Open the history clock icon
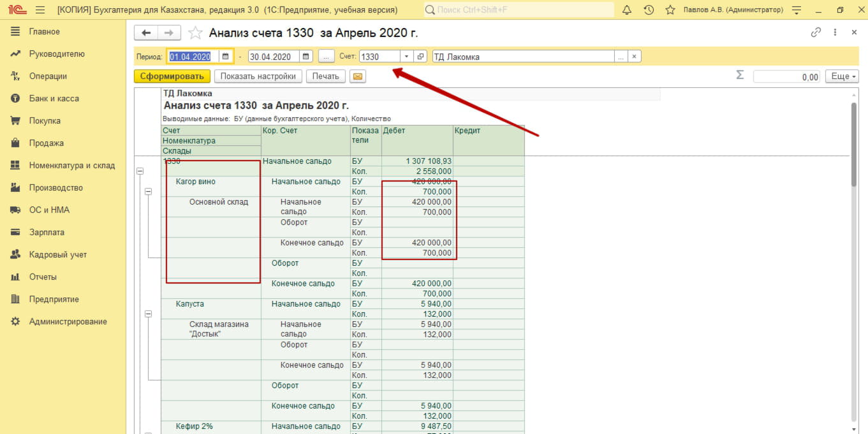Screen dimensions: 868x434 point(649,10)
